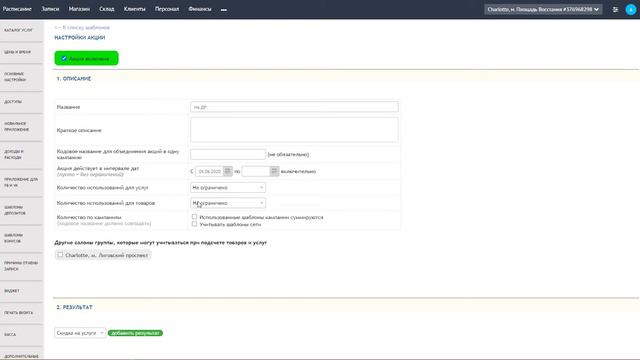This screenshot has width=640, height=360.
Task: Click the settings sliders icon in the top bar
Action: pyautogui.click(x=615, y=9)
